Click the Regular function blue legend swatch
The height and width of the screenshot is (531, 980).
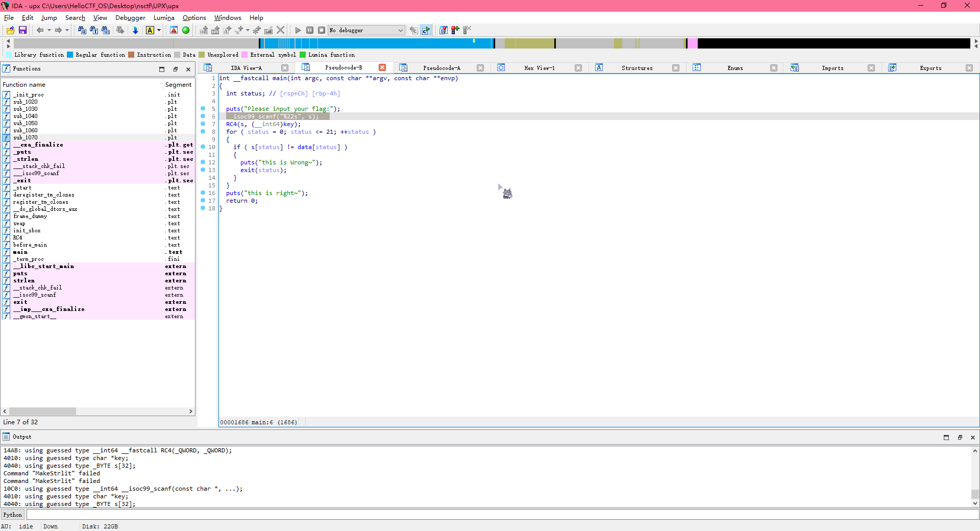[70, 55]
